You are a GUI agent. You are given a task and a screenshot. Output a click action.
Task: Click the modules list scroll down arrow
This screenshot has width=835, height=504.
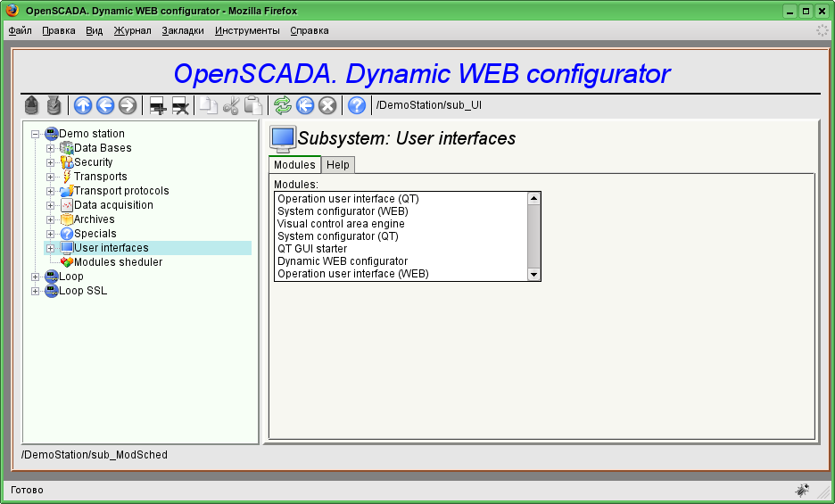click(x=533, y=275)
